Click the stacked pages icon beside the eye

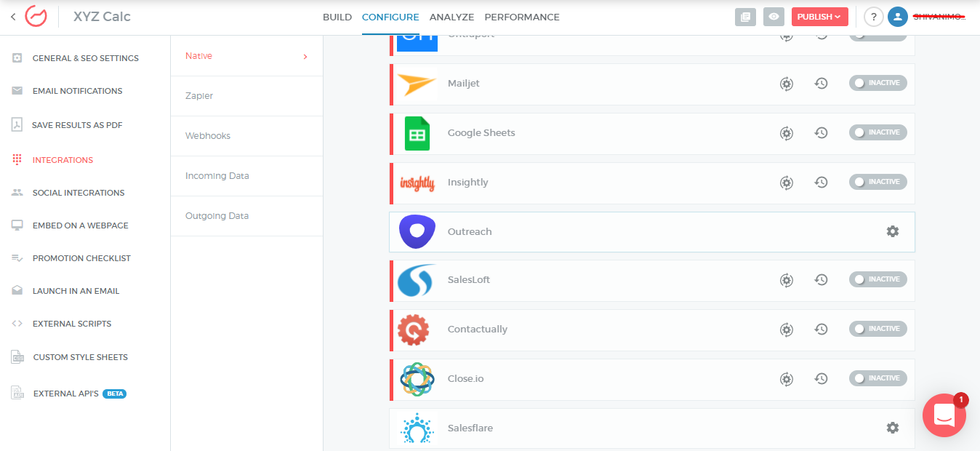point(745,17)
